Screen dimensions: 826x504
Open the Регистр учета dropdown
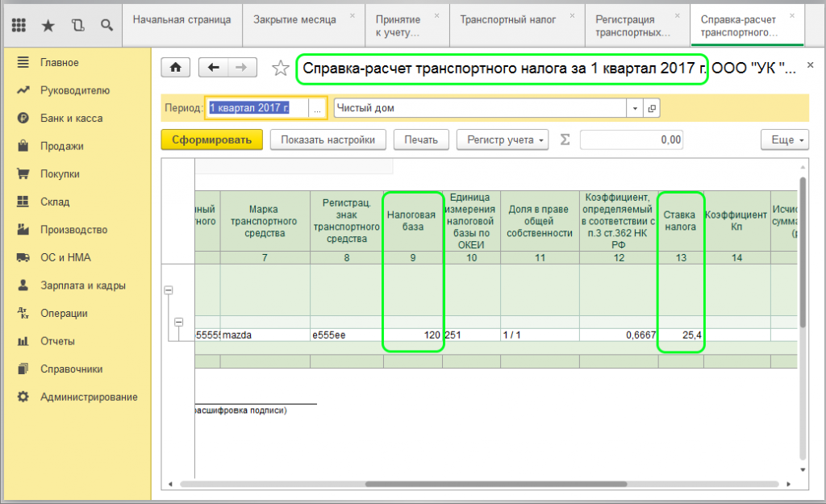(503, 140)
